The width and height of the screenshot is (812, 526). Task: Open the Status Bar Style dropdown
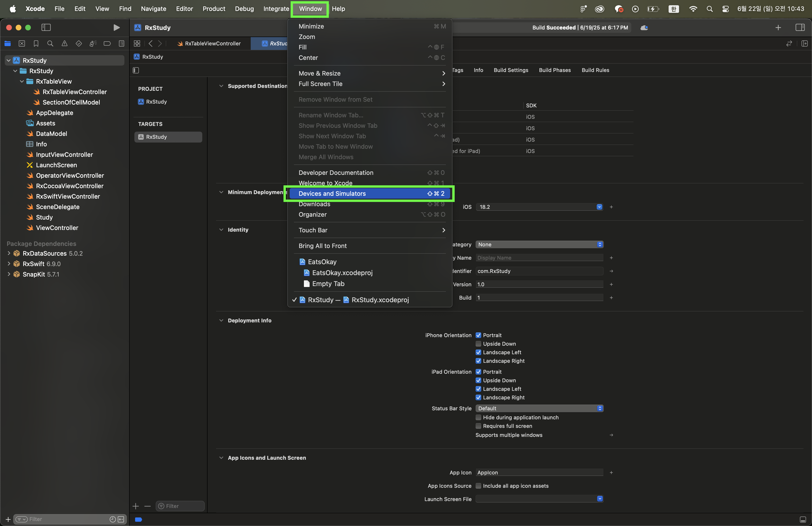point(539,408)
